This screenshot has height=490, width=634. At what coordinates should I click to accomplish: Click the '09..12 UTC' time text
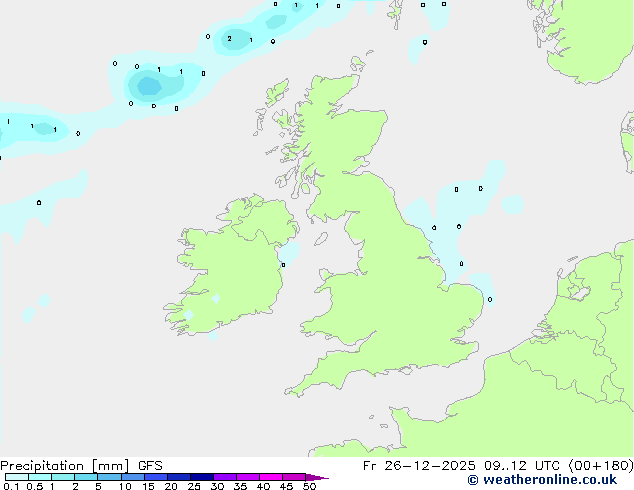[522, 466]
